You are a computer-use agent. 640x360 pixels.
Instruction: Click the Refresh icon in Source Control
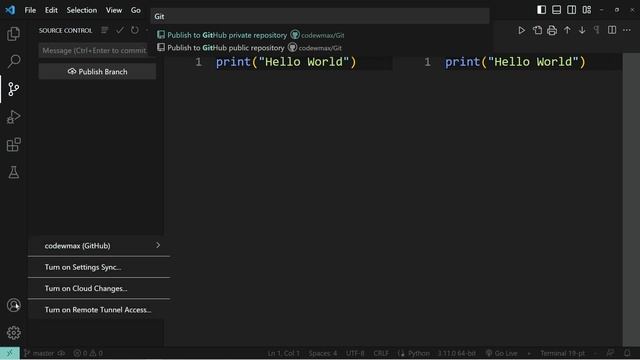(x=135, y=30)
